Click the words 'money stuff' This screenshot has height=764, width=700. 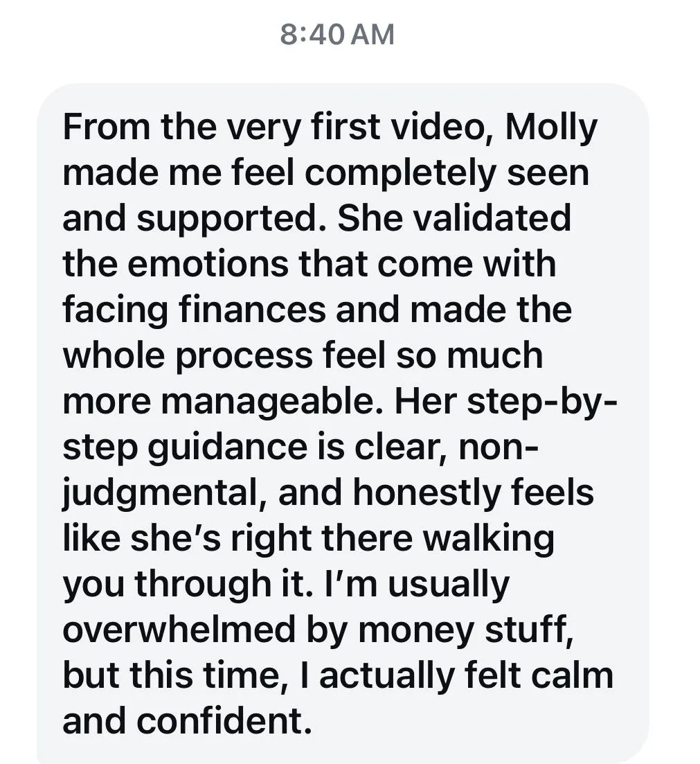click(466, 630)
